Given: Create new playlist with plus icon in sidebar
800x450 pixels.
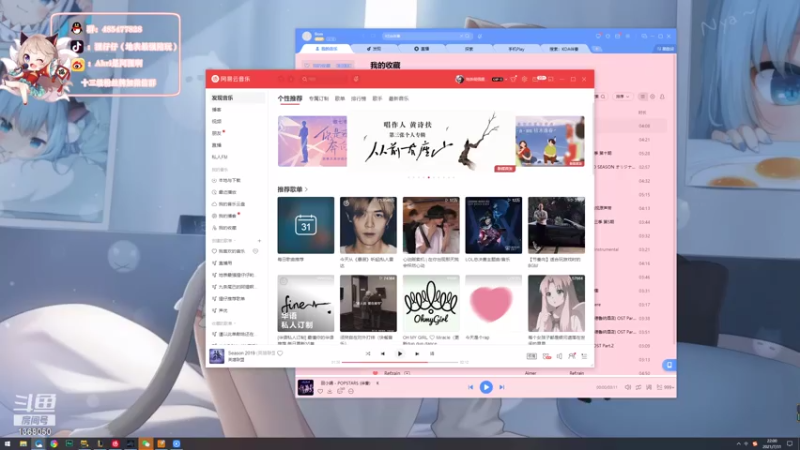Looking at the screenshot, I should tap(259, 240).
